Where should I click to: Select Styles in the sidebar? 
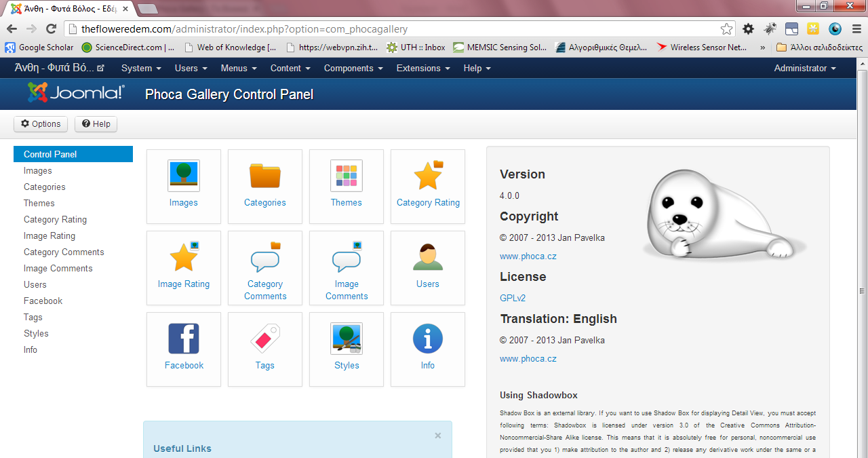[x=36, y=333]
